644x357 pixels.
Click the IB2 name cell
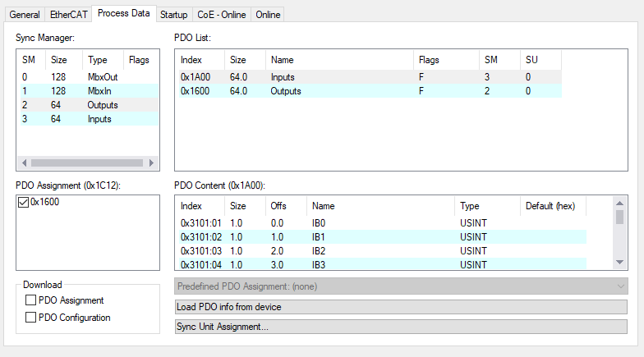319,251
